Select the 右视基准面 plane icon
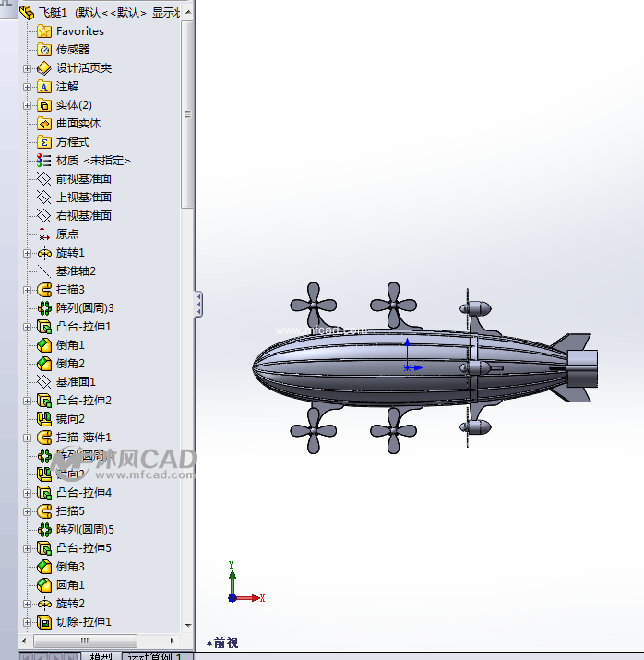This screenshot has width=644, height=660. tap(44, 216)
